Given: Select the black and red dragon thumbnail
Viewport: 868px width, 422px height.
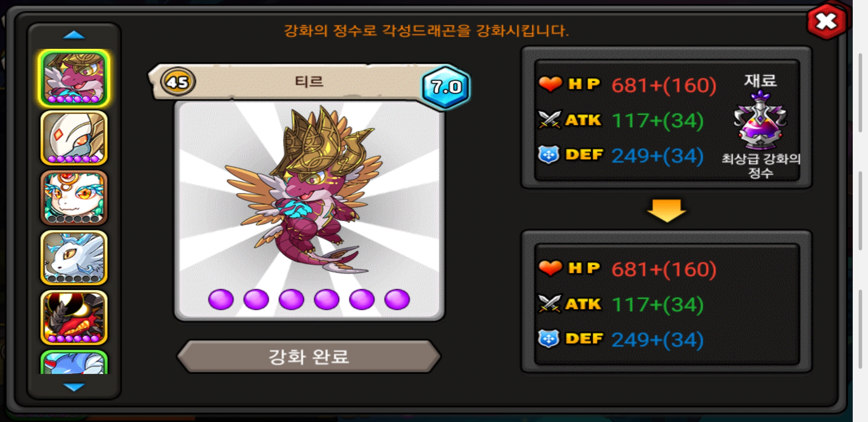Looking at the screenshot, I should pyautogui.click(x=74, y=317).
